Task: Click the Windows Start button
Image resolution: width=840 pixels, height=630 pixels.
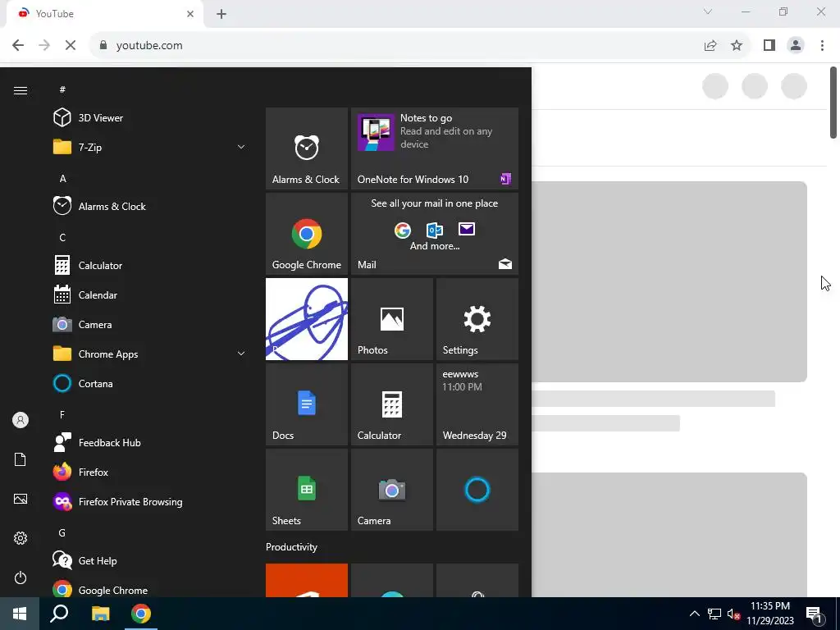Action: (x=20, y=614)
